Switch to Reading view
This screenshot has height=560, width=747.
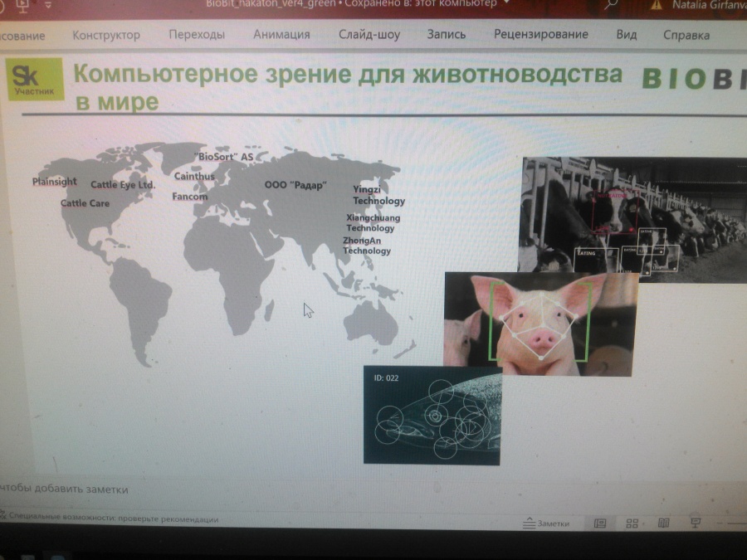pos(663,523)
